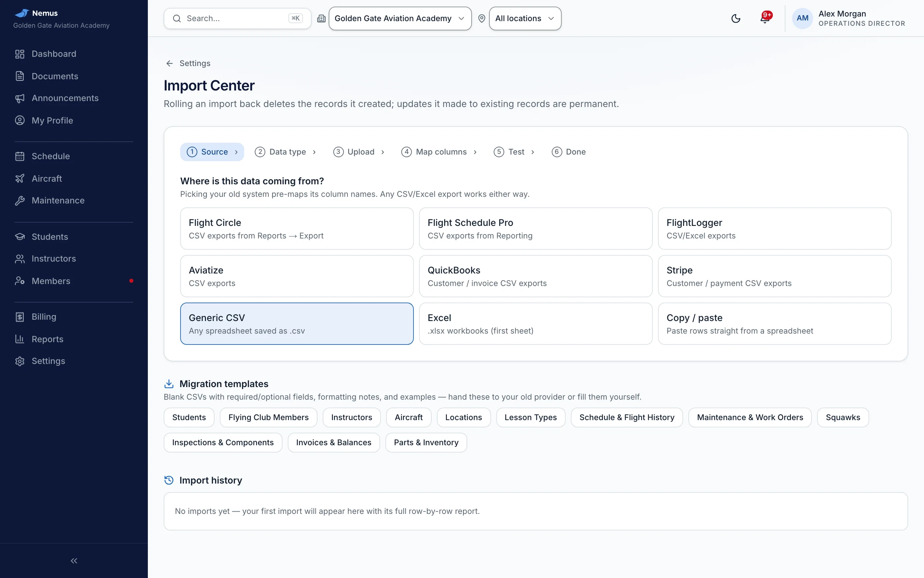The height and width of the screenshot is (578, 924).
Task: Choose Flight Circle as source
Action: click(x=297, y=229)
